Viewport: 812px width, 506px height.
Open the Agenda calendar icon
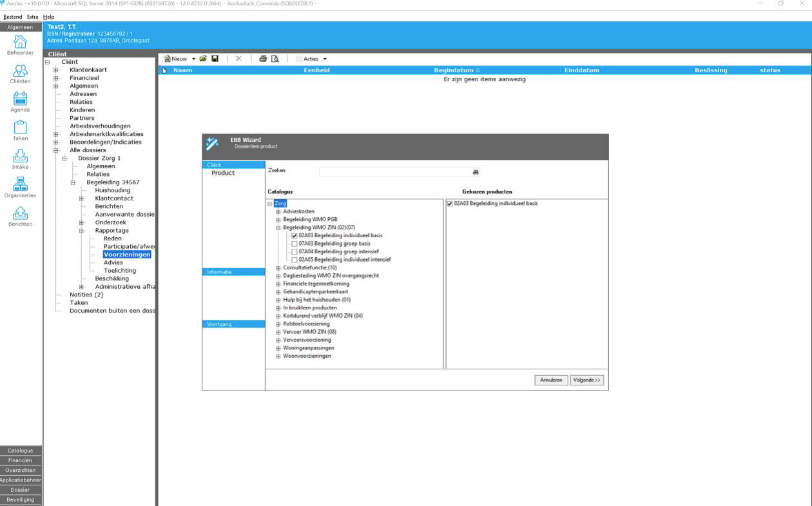point(20,100)
